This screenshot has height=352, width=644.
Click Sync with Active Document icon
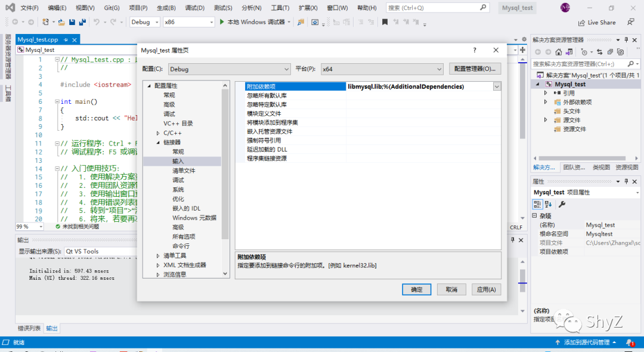(x=600, y=52)
